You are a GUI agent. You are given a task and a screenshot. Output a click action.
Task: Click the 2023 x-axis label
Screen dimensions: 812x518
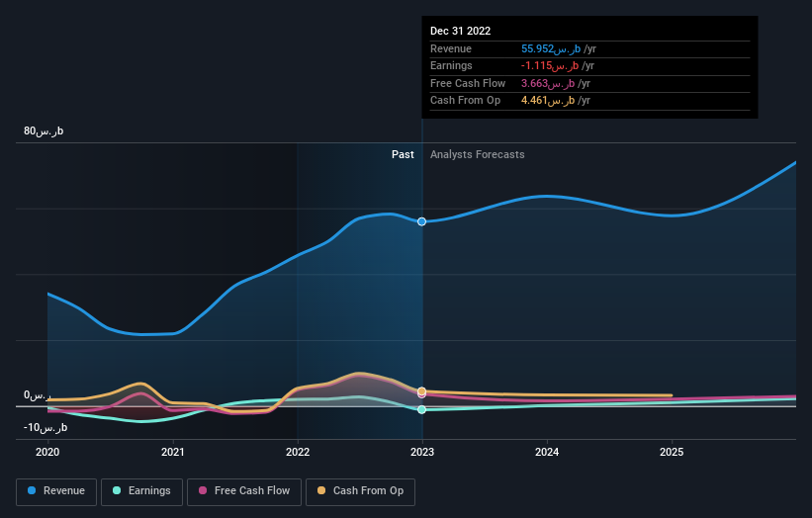(x=422, y=452)
